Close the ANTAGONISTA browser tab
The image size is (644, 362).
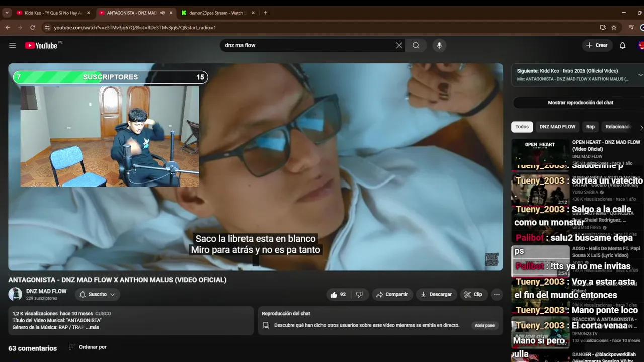coord(171,13)
